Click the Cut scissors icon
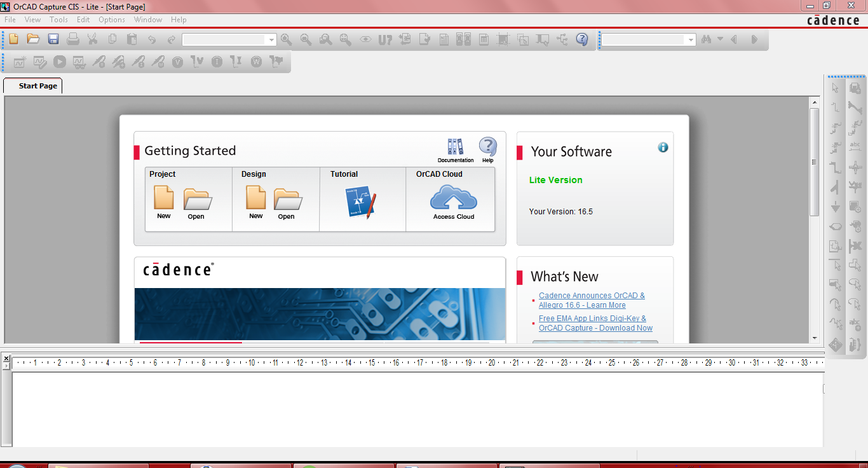The image size is (868, 468). coord(93,39)
